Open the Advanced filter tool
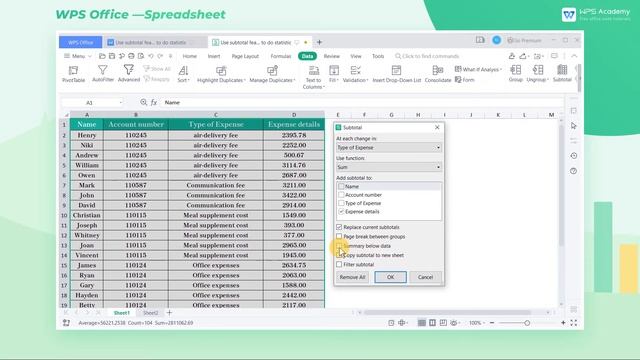The height and width of the screenshot is (360, 640). click(129, 74)
